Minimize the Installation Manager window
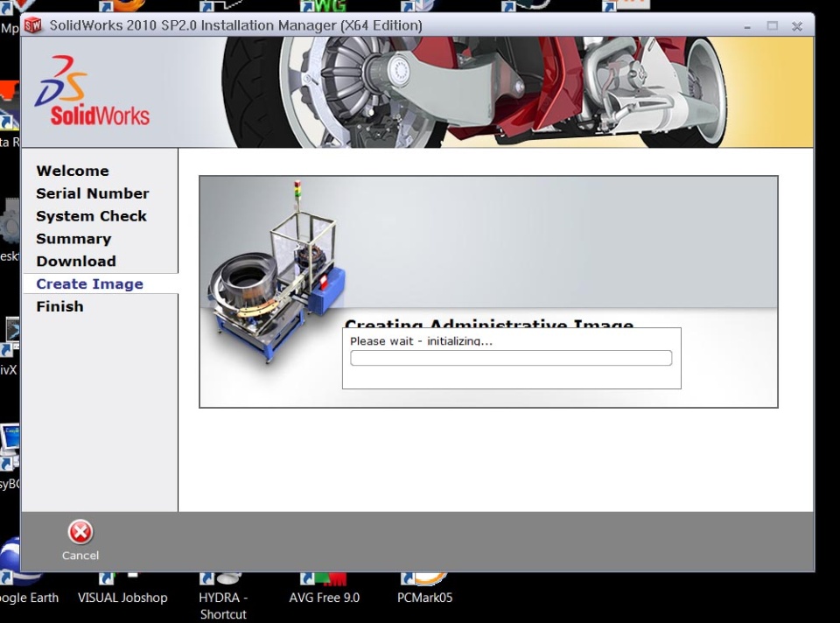 click(746, 26)
